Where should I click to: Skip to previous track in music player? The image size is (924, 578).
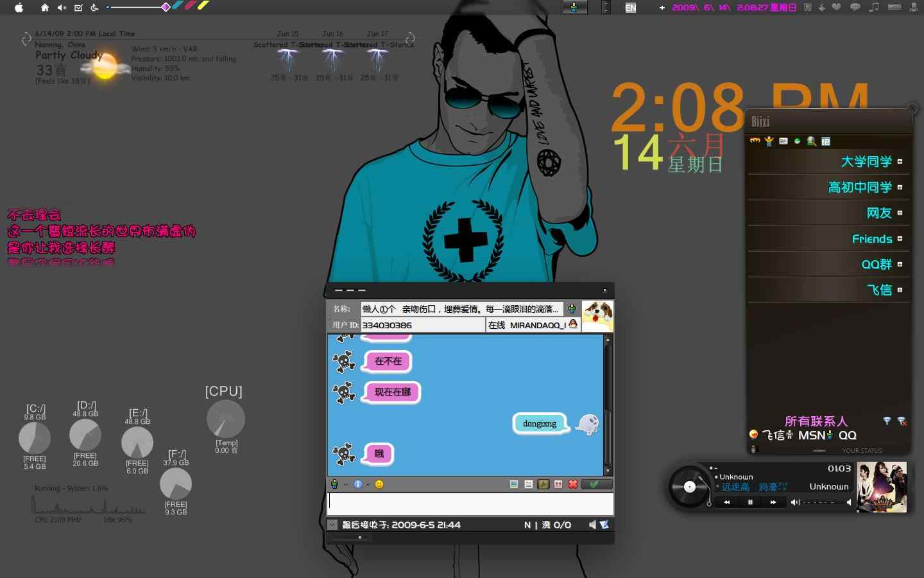726,502
